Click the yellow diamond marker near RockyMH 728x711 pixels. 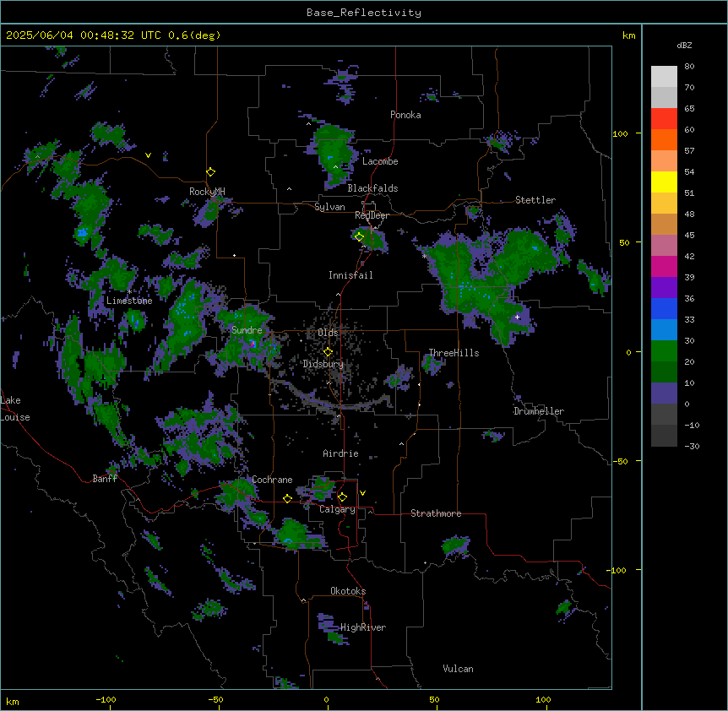[x=210, y=172]
